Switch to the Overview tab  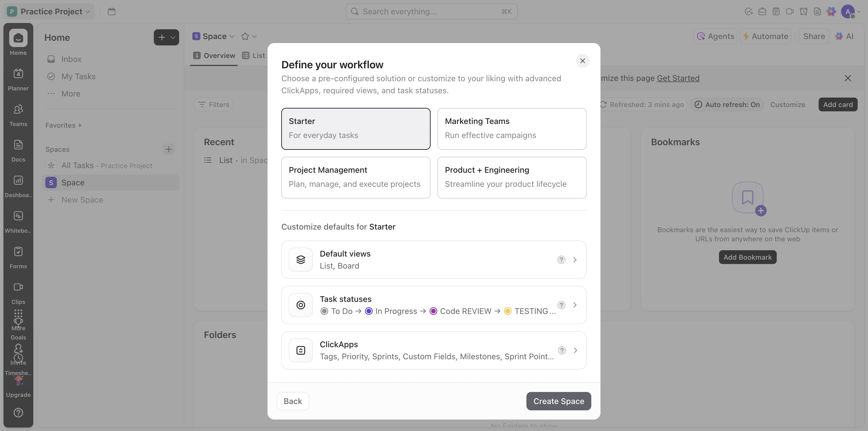(x=214, y=56)
